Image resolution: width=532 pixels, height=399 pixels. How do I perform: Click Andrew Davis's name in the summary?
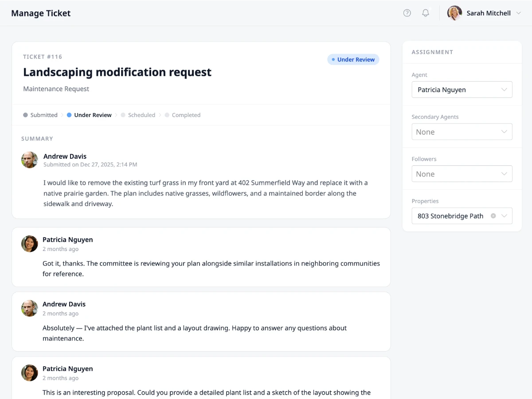(65, 156)
